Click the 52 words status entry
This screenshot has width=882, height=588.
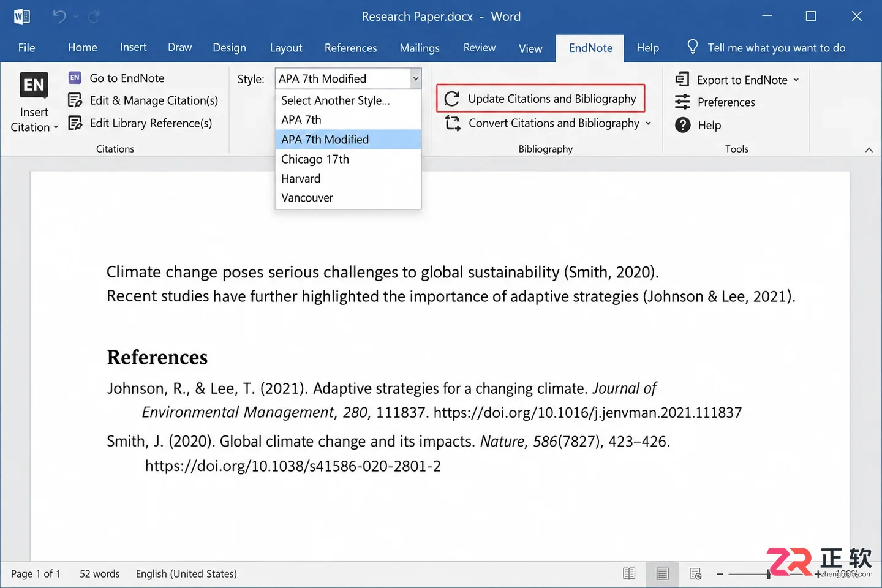point(99,574)
